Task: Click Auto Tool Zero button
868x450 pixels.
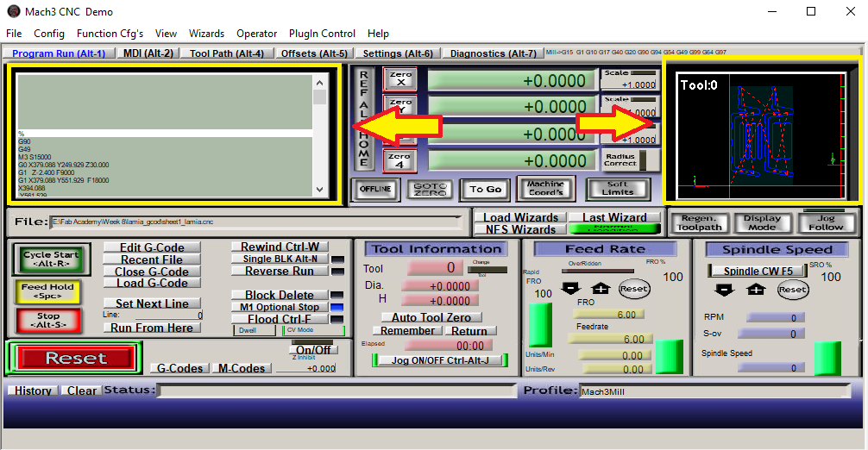Action: click(x=431, y=317)
